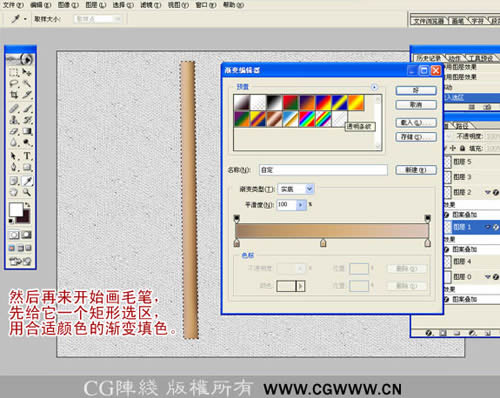Toggle 图案叠加 effect visibility under 图层 2
The height and width of the screenshot is (398, 500).
[x=447, y=215]
